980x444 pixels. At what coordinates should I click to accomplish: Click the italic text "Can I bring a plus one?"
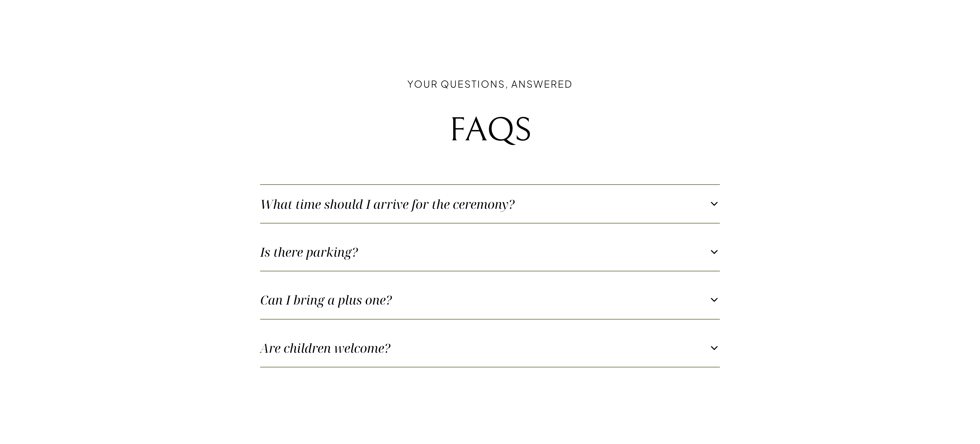[326, 300]
